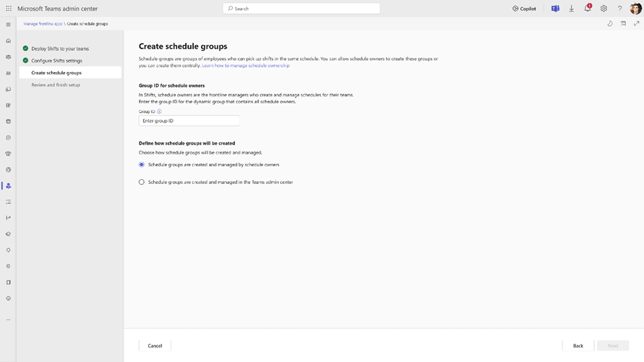644x362 pixels.
Task: Click the Define how schedule groups will be created heading
Action: tap(187, 143)
